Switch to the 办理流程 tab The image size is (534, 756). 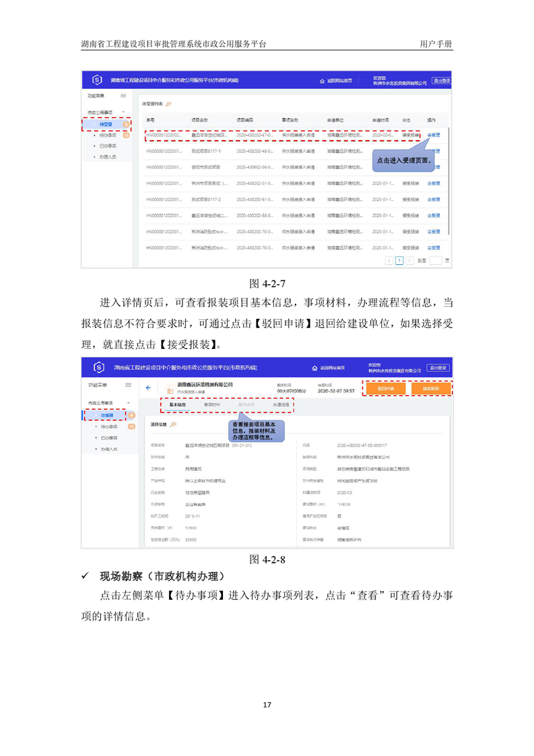pos(281,405)
